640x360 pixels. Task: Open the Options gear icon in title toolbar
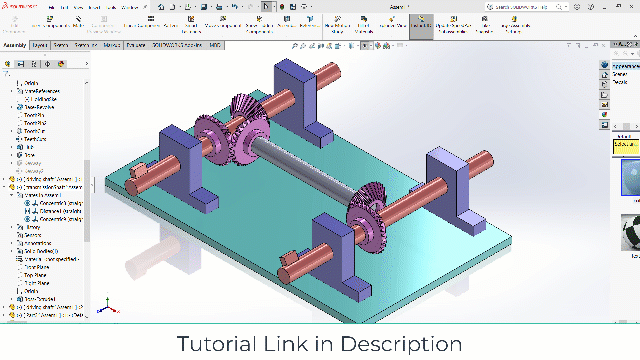tap(304, 7)
